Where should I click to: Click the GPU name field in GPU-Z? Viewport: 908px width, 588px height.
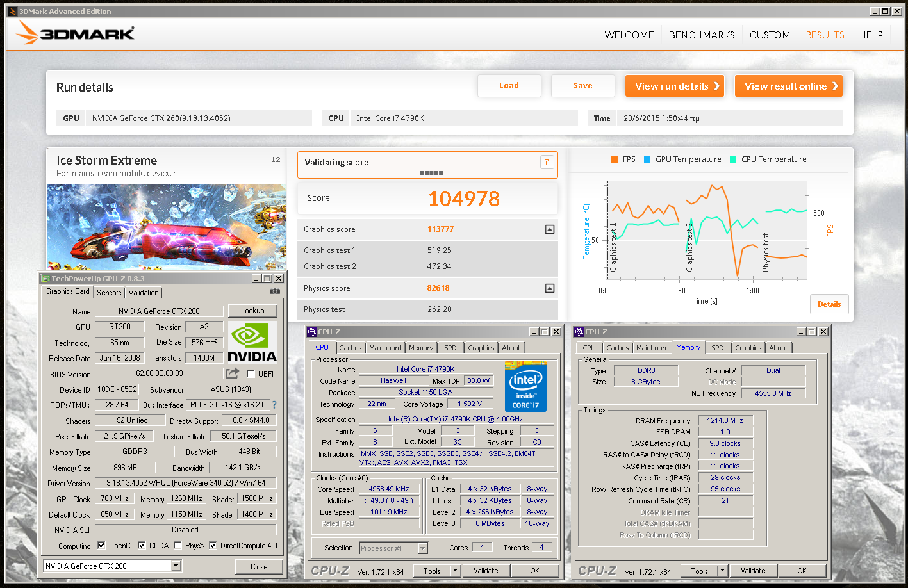click(x=159, y=311)
